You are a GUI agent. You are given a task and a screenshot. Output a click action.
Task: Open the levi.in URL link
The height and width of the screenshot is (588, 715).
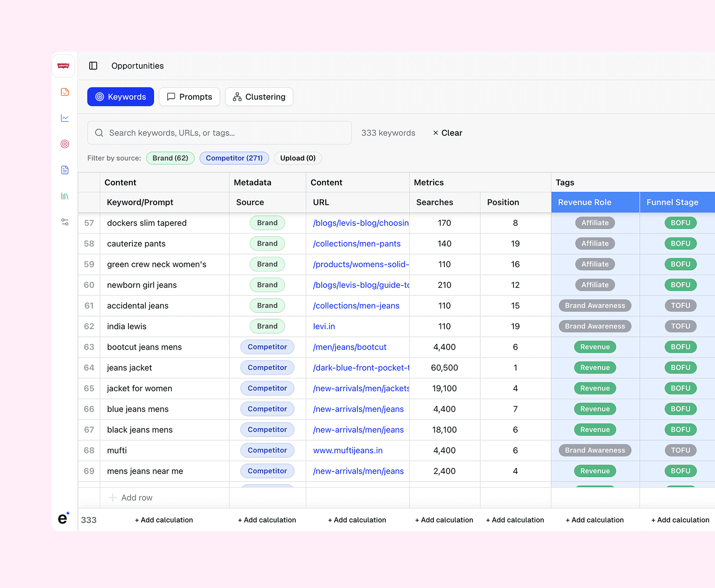point(324,326)
